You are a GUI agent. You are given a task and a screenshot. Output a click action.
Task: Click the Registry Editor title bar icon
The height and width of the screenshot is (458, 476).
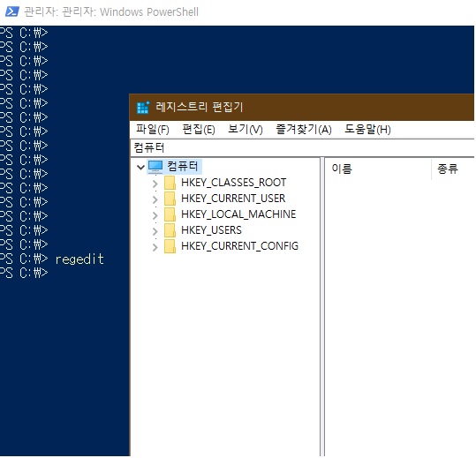(x=143, y=108)
